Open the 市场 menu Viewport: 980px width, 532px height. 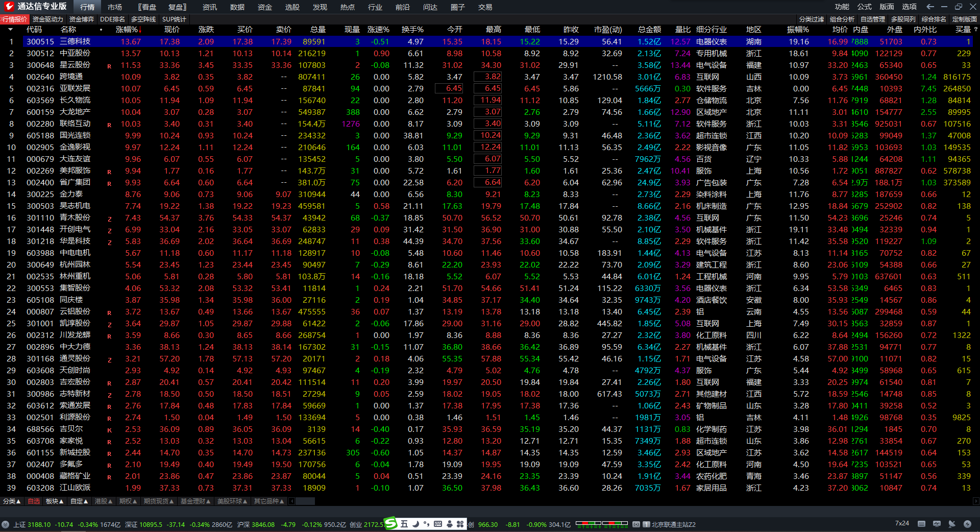coord(115,7)
